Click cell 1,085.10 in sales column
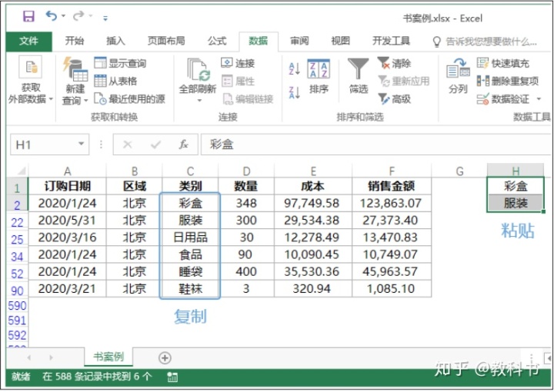 pyautogui.click(x=392, y=289)
